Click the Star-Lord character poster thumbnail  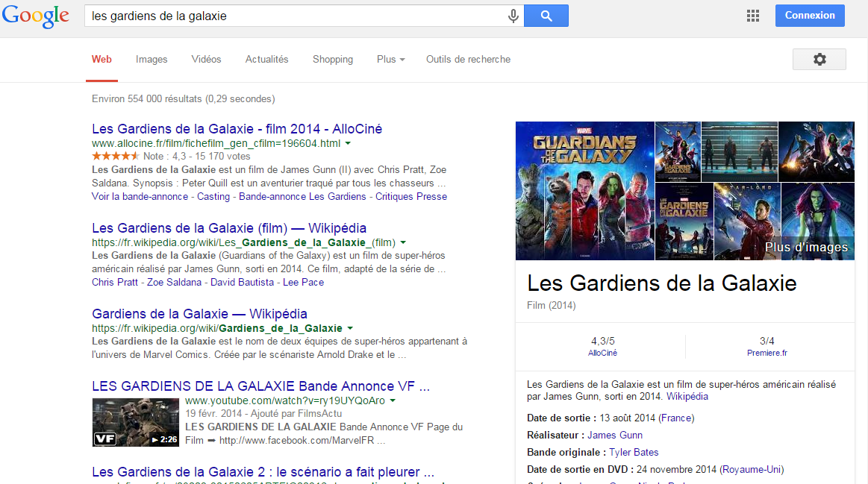[747, 221]
